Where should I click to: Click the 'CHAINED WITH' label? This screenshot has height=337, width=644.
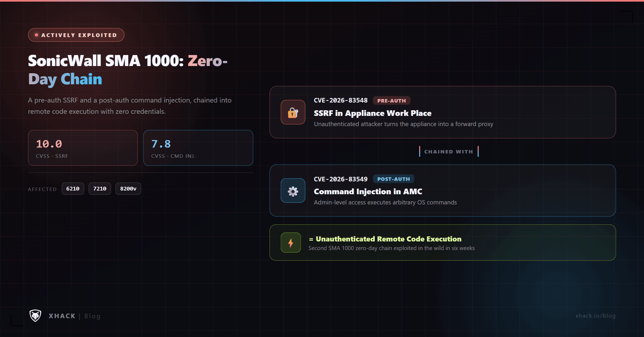click(449, 152)
